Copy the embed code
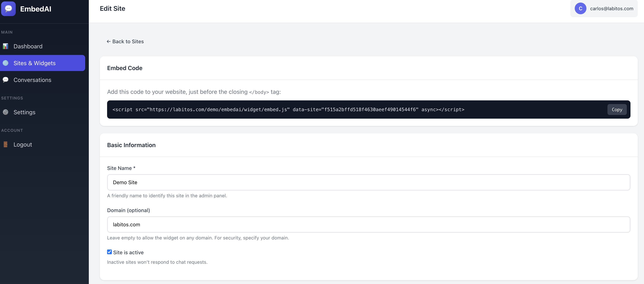This screenshot has height=284, width=644. pyautogui.click(x=617, y=109)
